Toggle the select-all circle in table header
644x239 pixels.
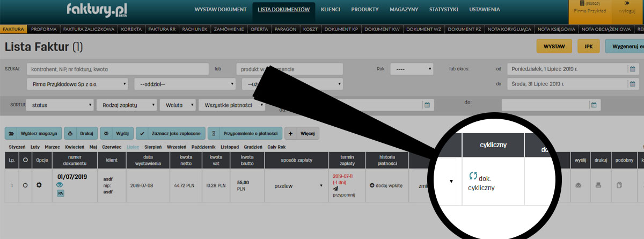click(x=25, y=160)
